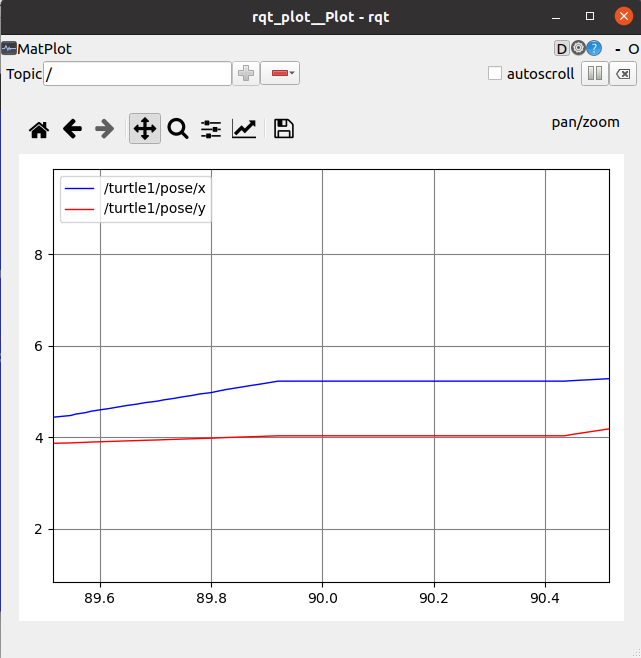Click /turtle1/pose/y legend entry
This screenshot has height=658, width=641.
coord(154,208)
